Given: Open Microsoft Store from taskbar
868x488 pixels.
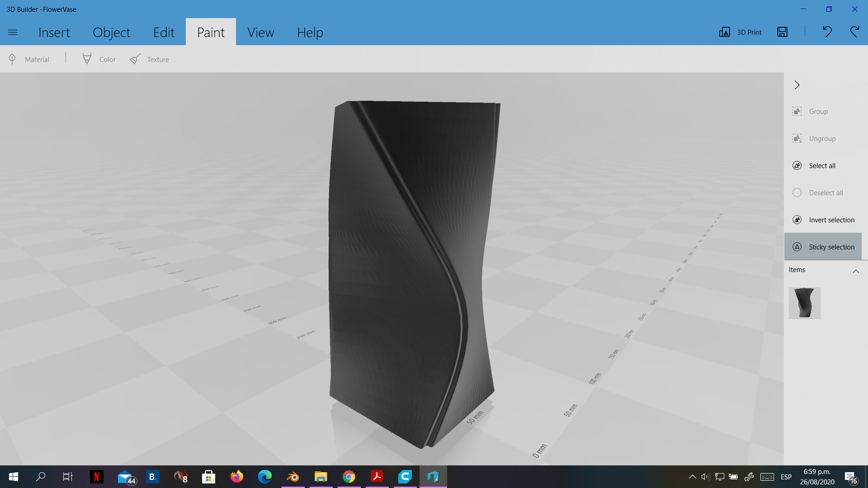Looking at the screenshot, I should tap(208, 477).
